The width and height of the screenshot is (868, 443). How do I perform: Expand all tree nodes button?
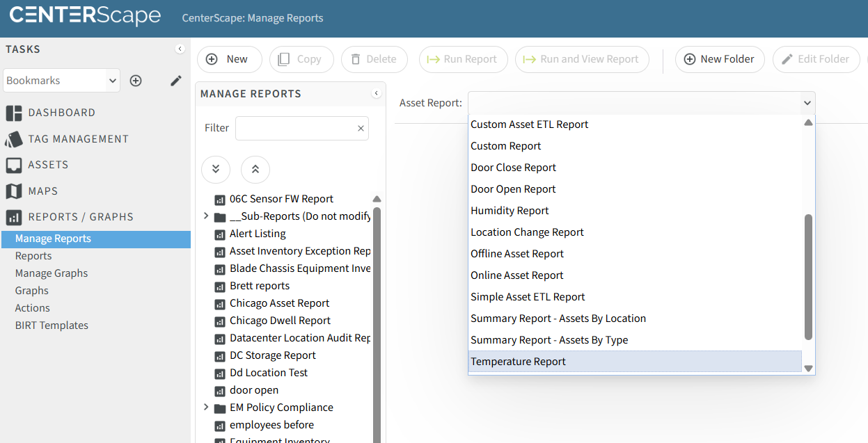(216, 169)
